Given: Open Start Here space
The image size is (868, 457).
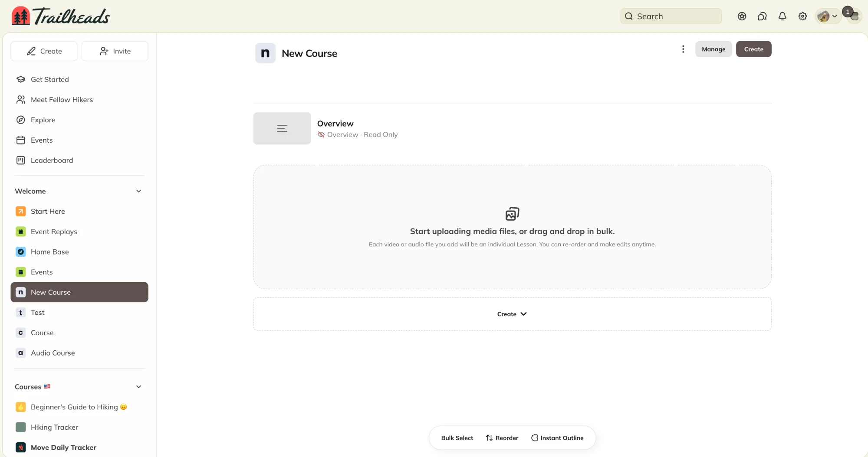Looking at the screenshot, I should [79, 212].
